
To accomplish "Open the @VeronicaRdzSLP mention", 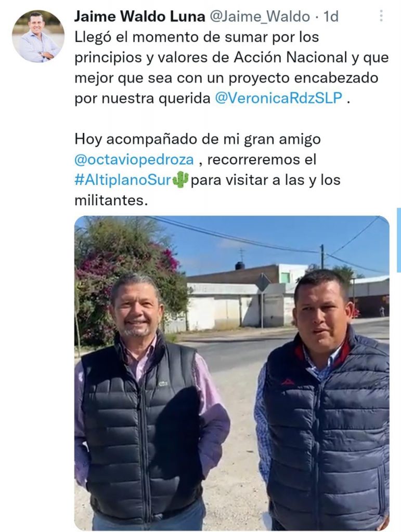I will click(278, 98).
